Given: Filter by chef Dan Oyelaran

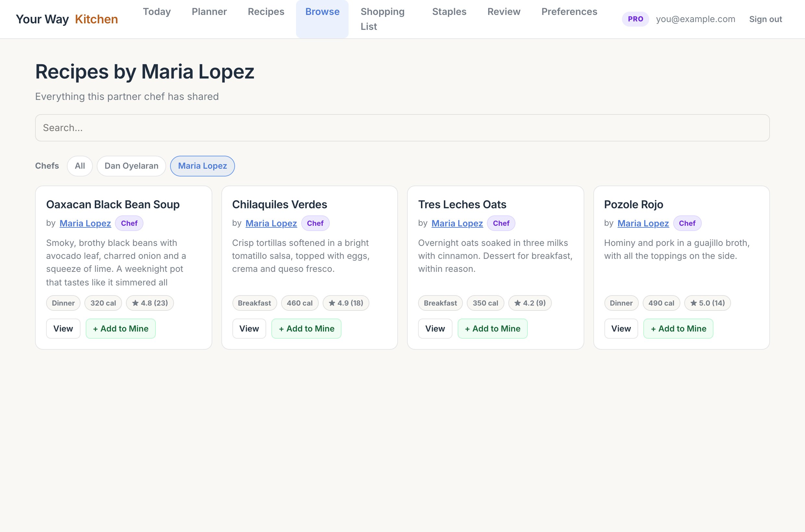Looking at the screenshot, I should coord(131,166).
